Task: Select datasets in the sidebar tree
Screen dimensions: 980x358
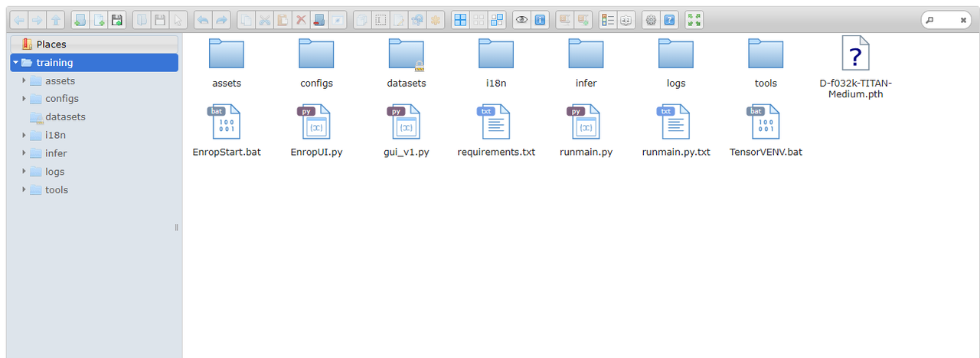Action: (65, 117)
